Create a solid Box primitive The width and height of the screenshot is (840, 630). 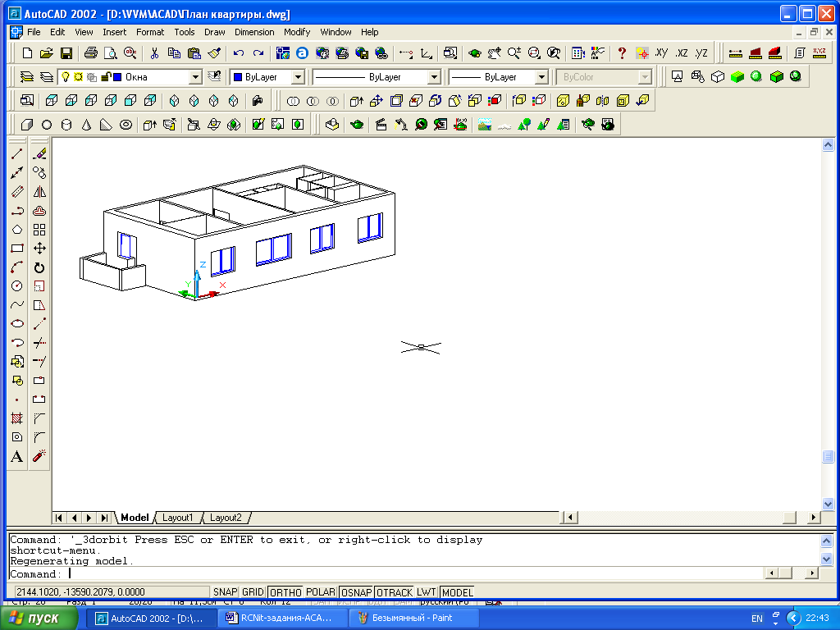(27, 125)
